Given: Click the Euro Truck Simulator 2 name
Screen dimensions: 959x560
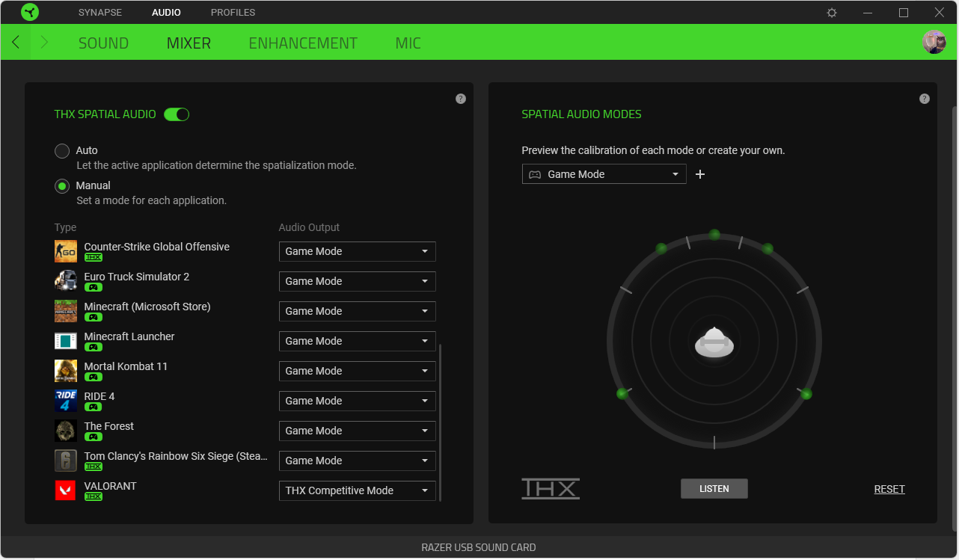Looking at the screenshot, I should click(137, 277).
